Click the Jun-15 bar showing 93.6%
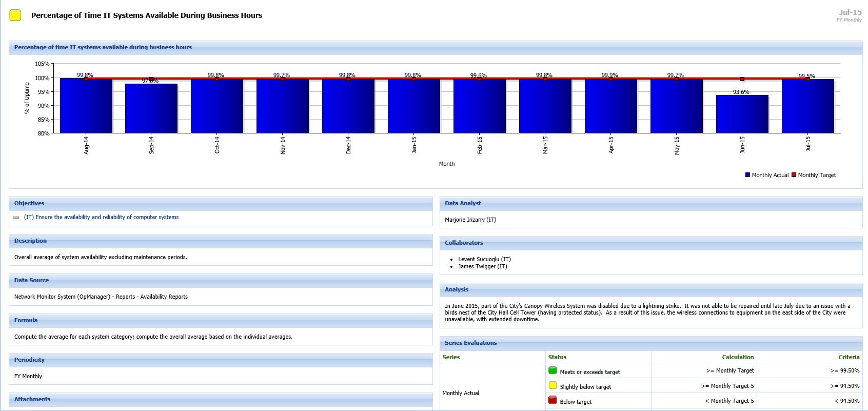 coord(742,114)
